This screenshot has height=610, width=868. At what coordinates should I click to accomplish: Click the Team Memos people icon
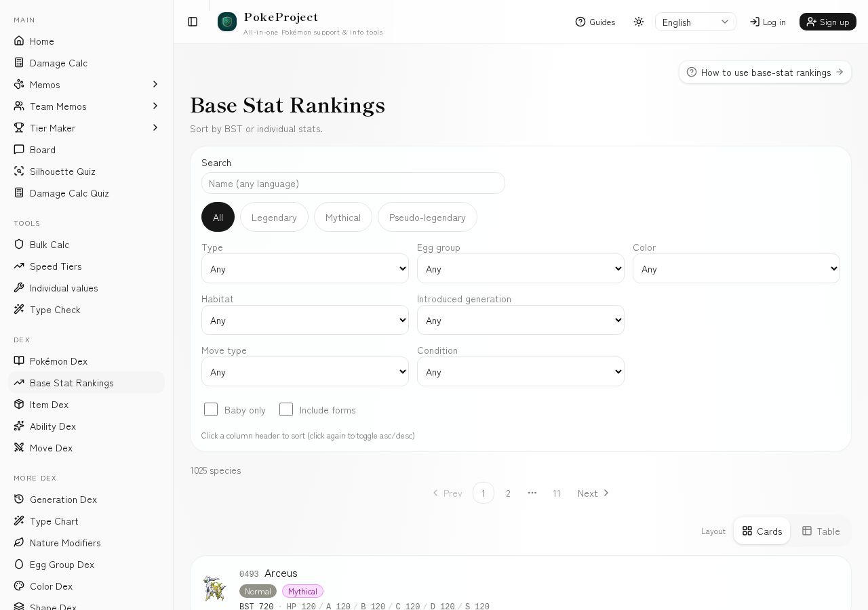pos(19,106)
